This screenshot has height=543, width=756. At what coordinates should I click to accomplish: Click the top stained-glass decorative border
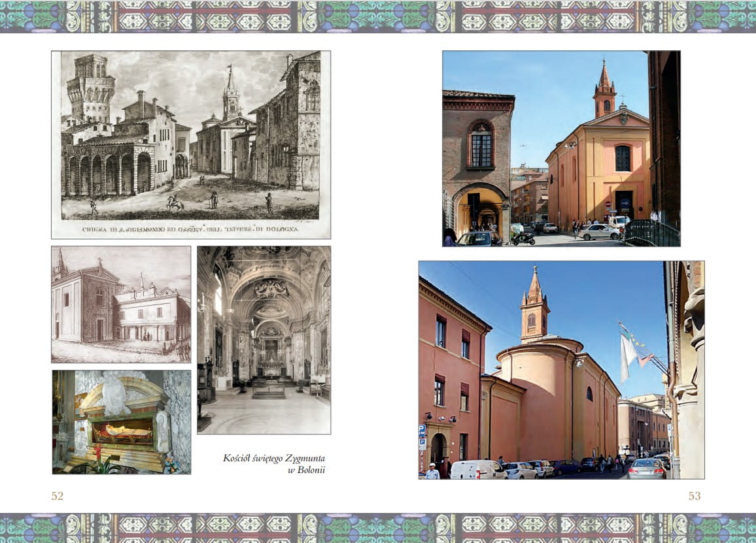point(378,16)
